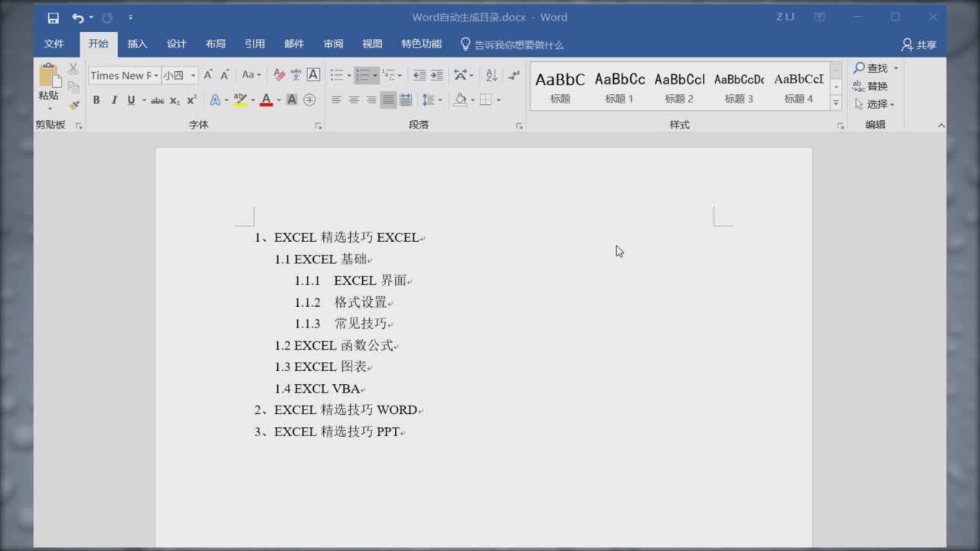Screen dimensions: 980x551
Task: Click the phonetic guide icon
Action: tap(296, 75)
